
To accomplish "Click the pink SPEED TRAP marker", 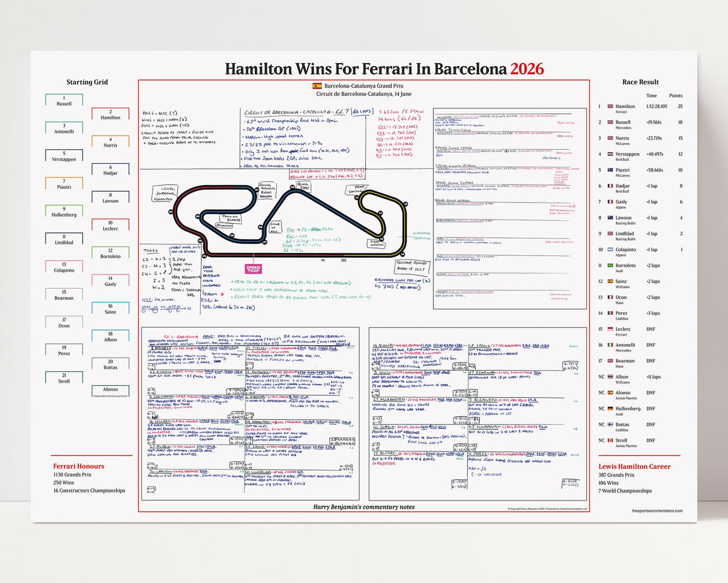I will click(254, 268).
